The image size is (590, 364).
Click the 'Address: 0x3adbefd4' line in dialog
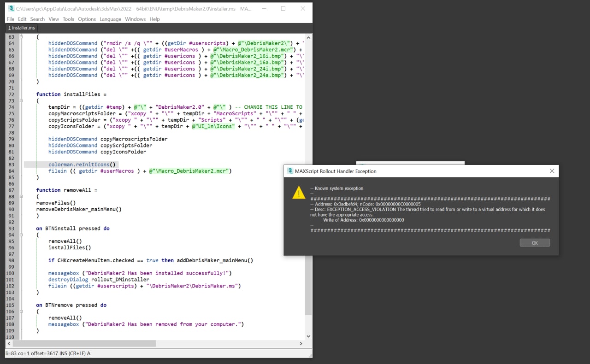(365, 204)
